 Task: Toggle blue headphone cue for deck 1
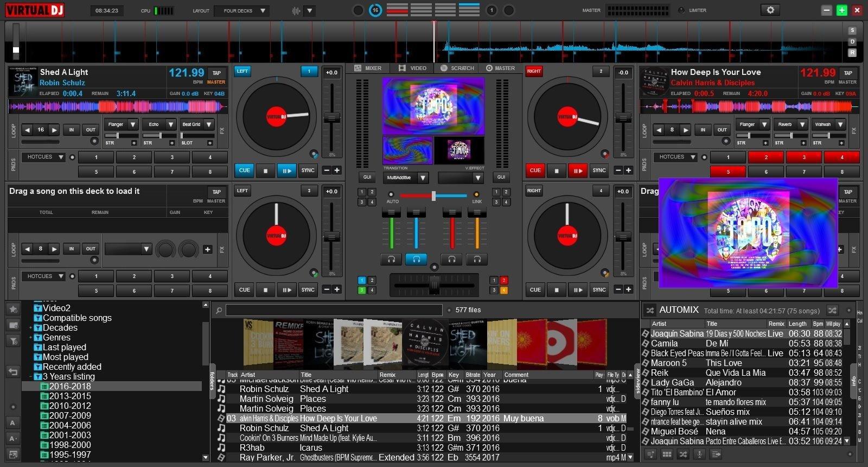pos(416,259)
